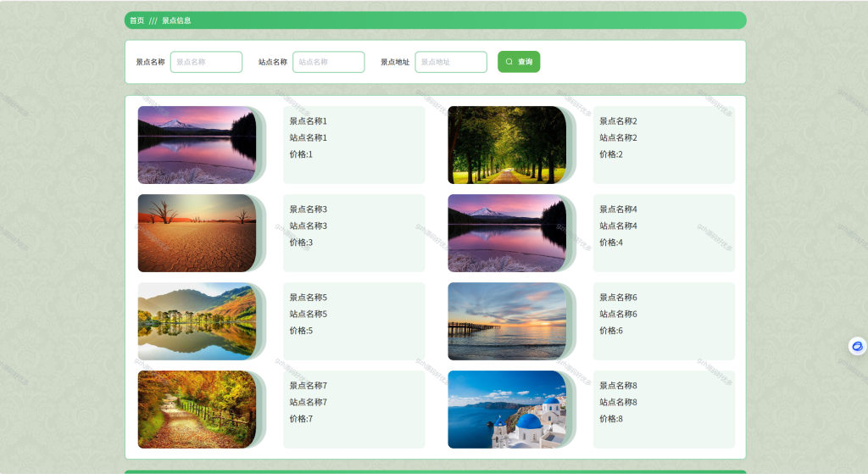Viewport: 868px width, 474px height.
Task: Focus the 景点名称 search input
Action: 207,62
